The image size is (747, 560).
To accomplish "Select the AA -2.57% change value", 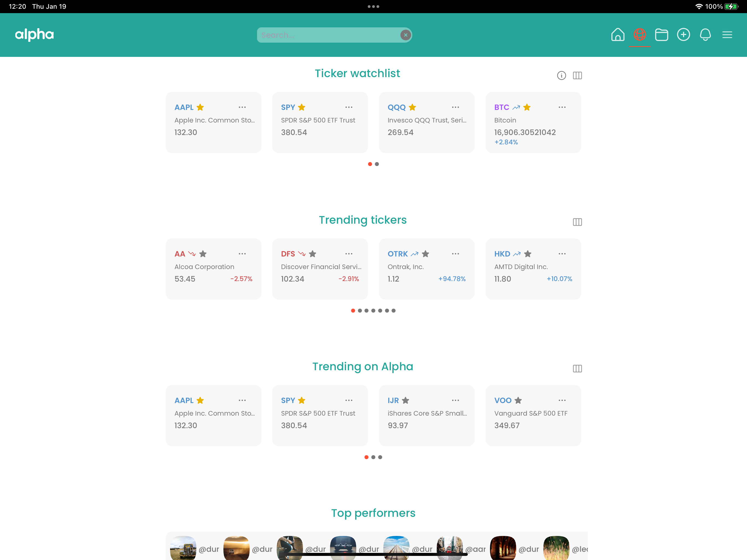I will tap(241, 279).
